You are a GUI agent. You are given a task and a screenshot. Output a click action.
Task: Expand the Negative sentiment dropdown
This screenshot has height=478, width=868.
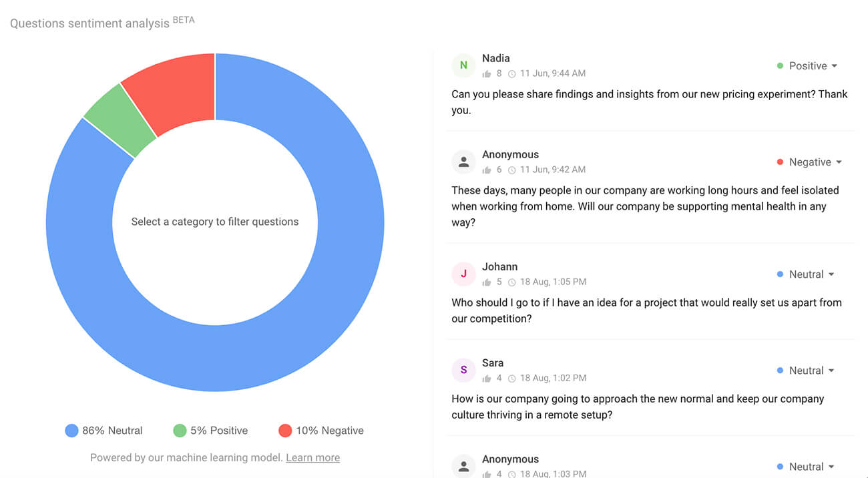pos(809,162)
